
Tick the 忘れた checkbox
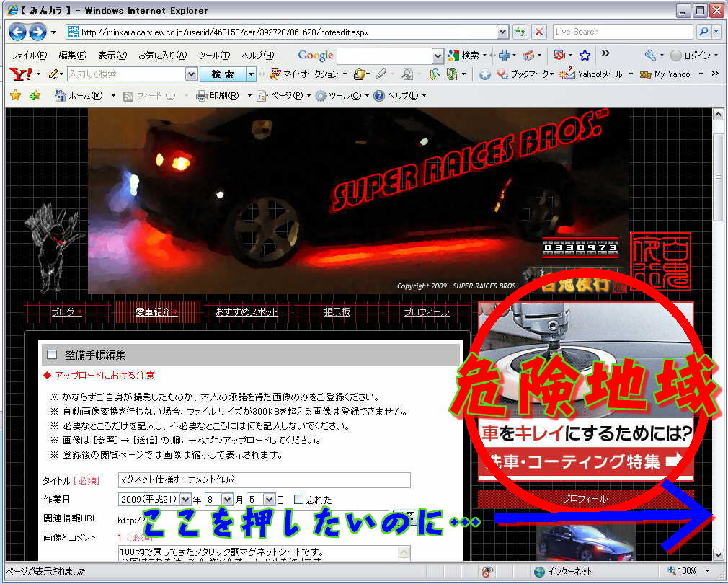click(298, 499)
